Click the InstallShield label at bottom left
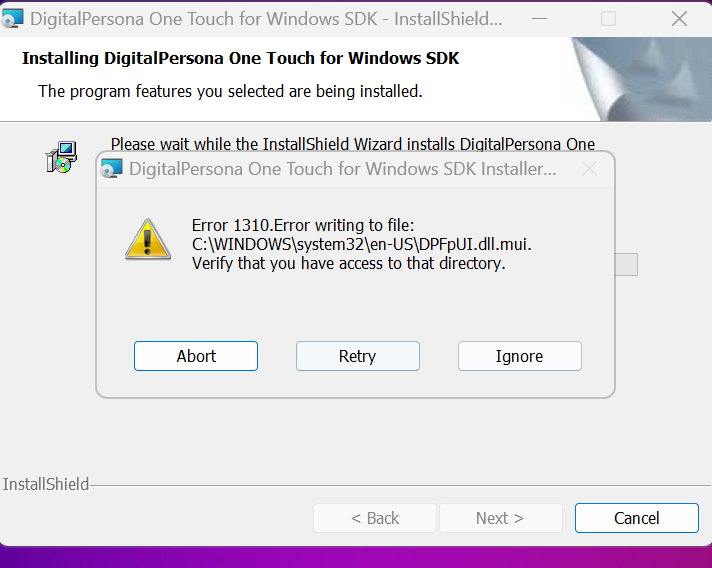712x568 pixels. [x=46, y=484]
